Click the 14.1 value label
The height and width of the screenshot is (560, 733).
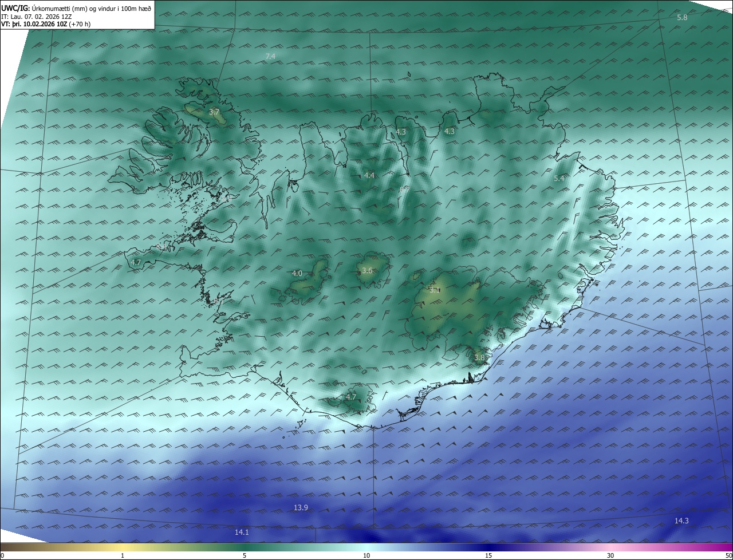click(242, 532)
